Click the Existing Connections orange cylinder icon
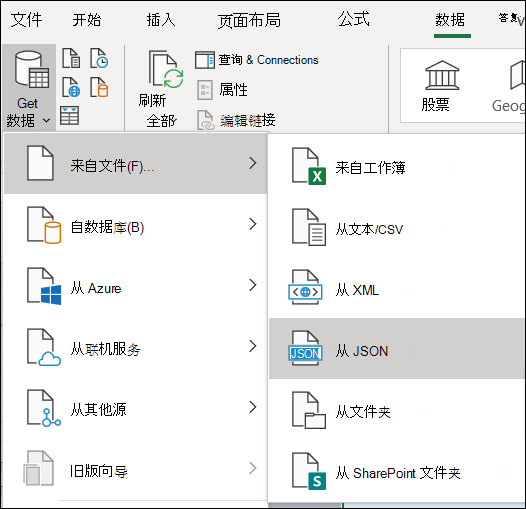This screenshot has width=526, height=509. [99, 87]
